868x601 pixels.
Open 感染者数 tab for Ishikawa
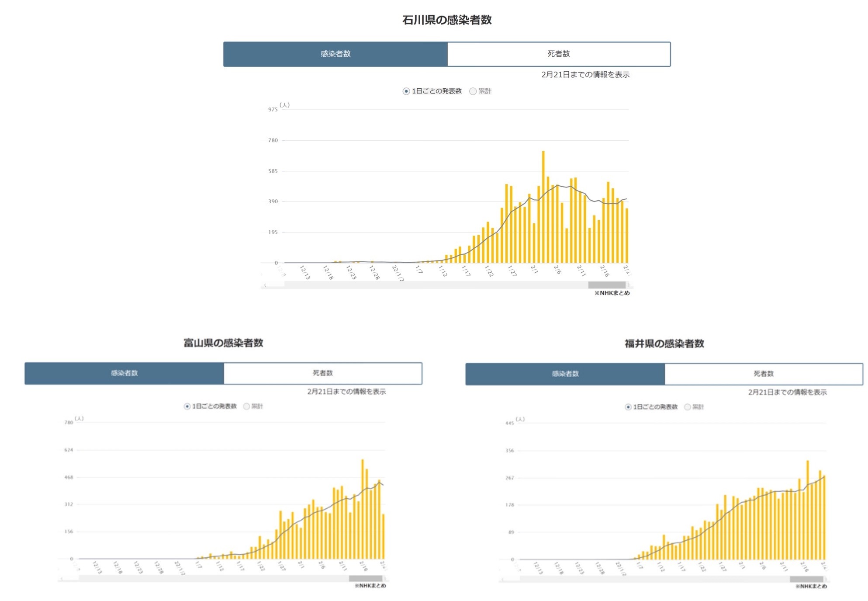(335, 54)
